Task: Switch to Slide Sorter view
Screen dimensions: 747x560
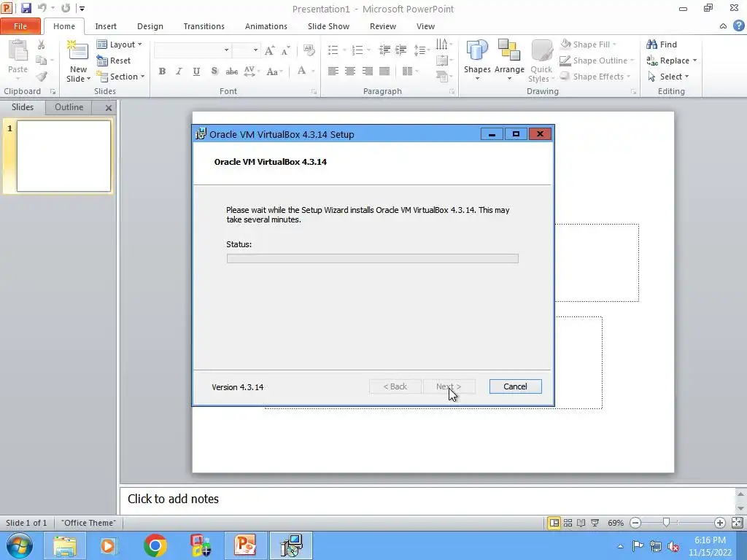Action: [568, 523]
